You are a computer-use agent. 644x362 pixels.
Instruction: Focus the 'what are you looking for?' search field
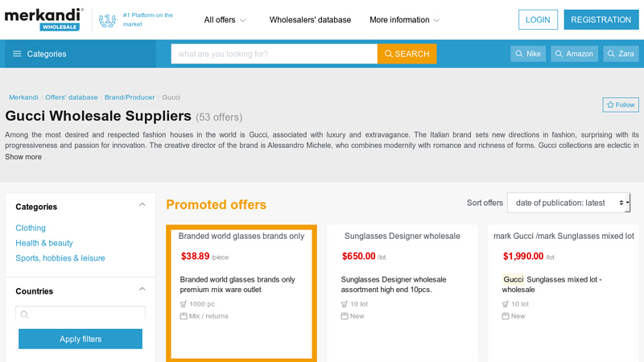click(x=275, y=54)
